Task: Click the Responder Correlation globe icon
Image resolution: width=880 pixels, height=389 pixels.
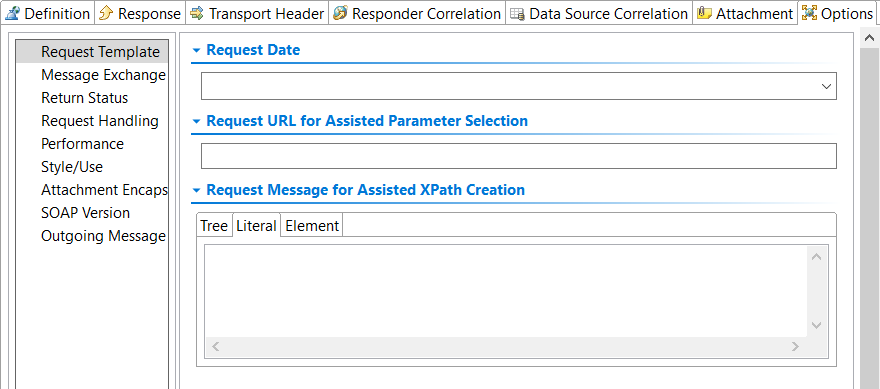Action: (x=340, y=13)
